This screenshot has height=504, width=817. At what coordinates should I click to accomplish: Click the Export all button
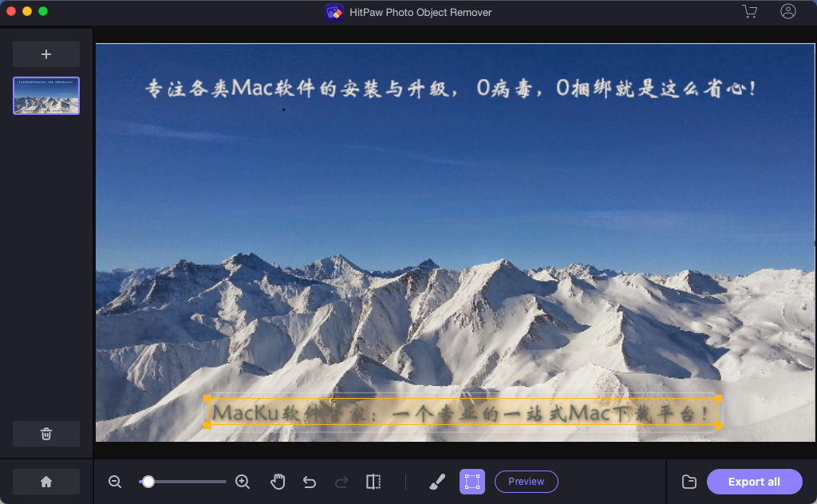[x=755, y=482]
